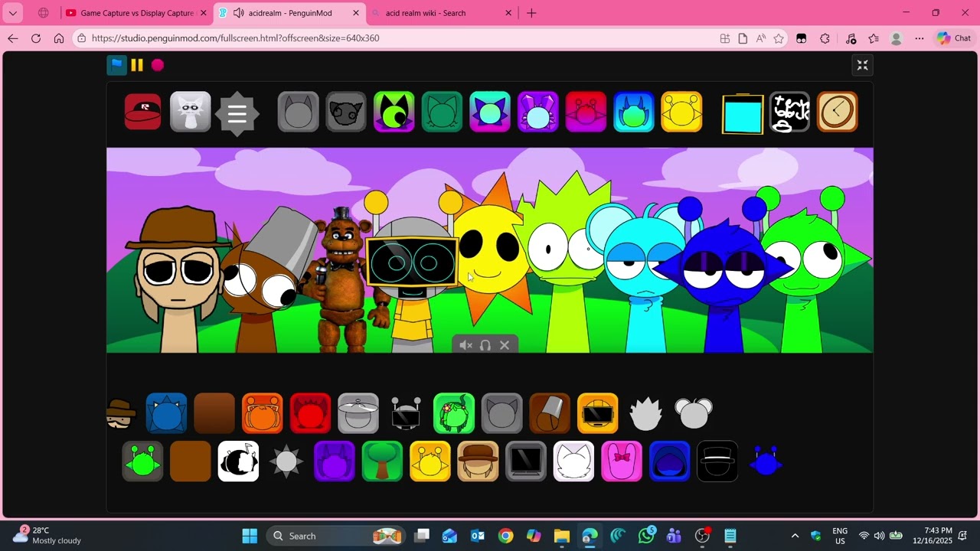This screenshot has width=980, height=551.
Task: Pick the purple horned character icon in bottom row
Action: point(335,461)
